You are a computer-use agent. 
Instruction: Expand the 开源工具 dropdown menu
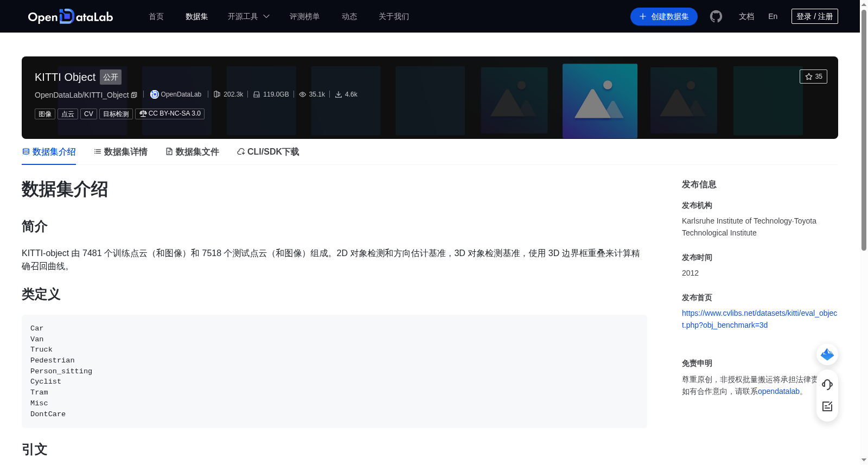(x=248, y=16)
